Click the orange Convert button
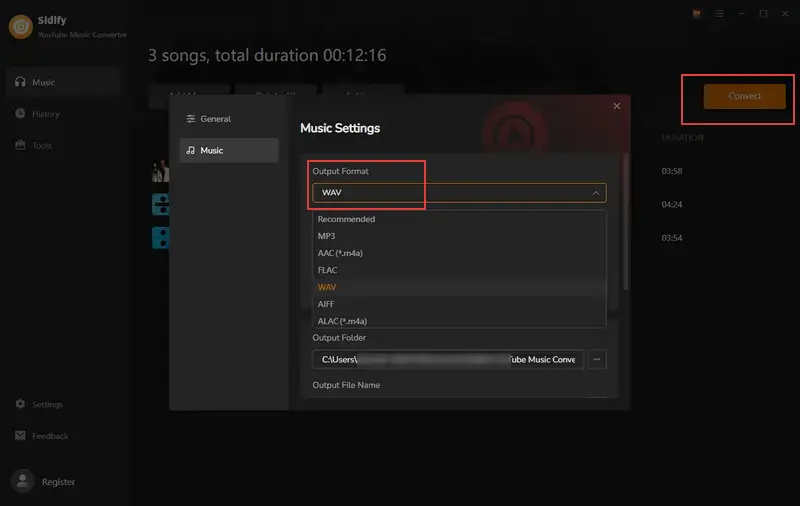The image size is (800, 506). (744, 96)
